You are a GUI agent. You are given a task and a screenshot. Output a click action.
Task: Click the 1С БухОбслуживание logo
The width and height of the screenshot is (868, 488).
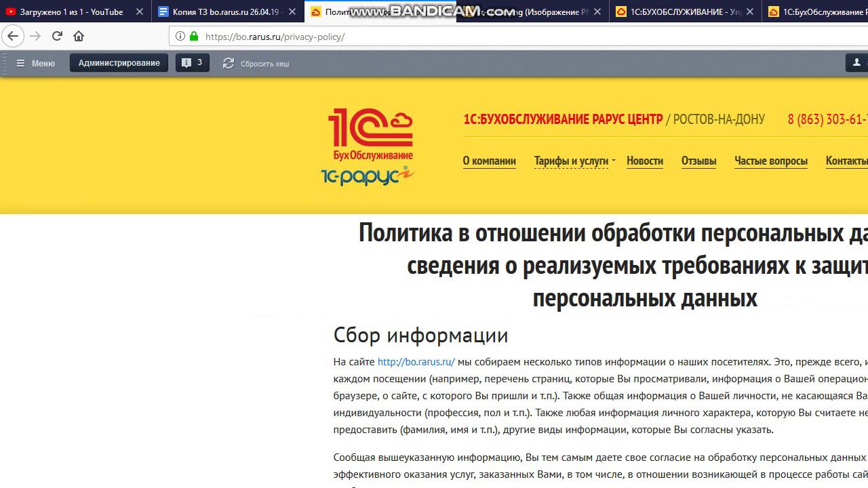point(372,135)
